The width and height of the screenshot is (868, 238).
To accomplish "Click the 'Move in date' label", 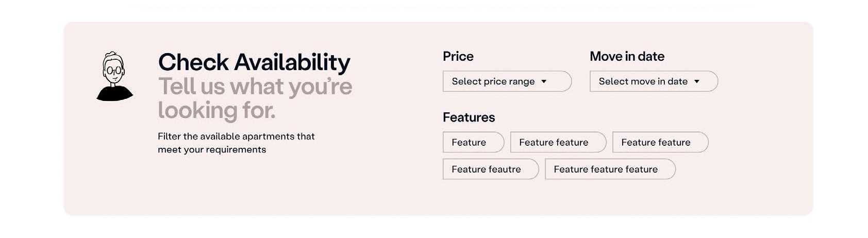I will coord(627,56).
